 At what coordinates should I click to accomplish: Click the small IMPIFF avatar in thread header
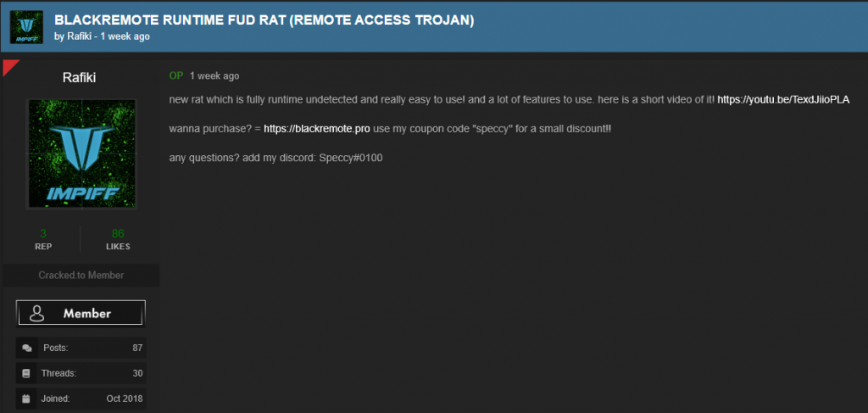click(26, 27)
